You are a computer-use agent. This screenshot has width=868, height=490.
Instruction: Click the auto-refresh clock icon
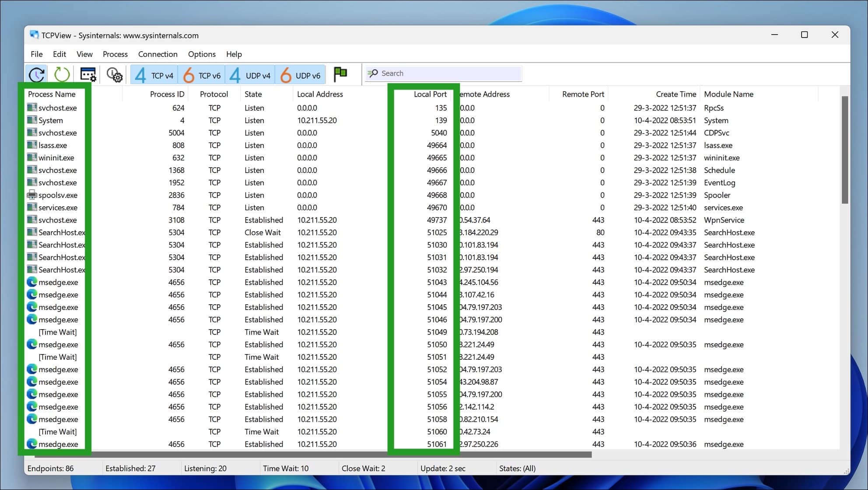click(x=37, y=74)
